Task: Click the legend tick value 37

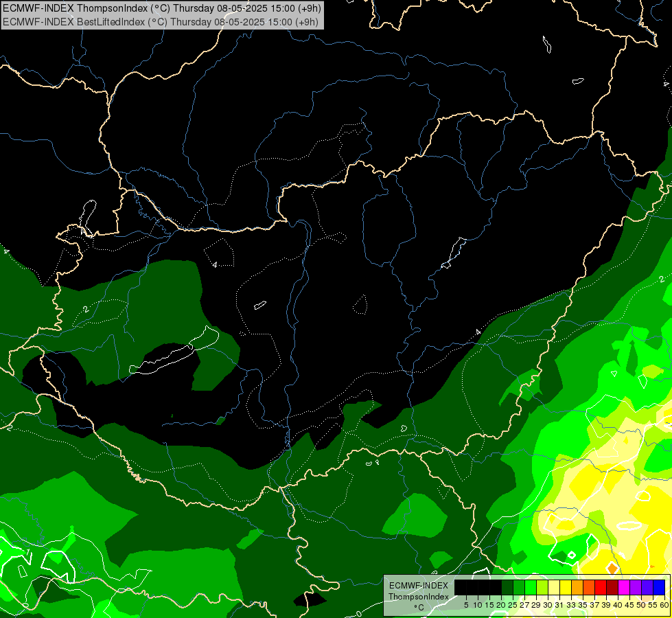Action: point(595,605)
